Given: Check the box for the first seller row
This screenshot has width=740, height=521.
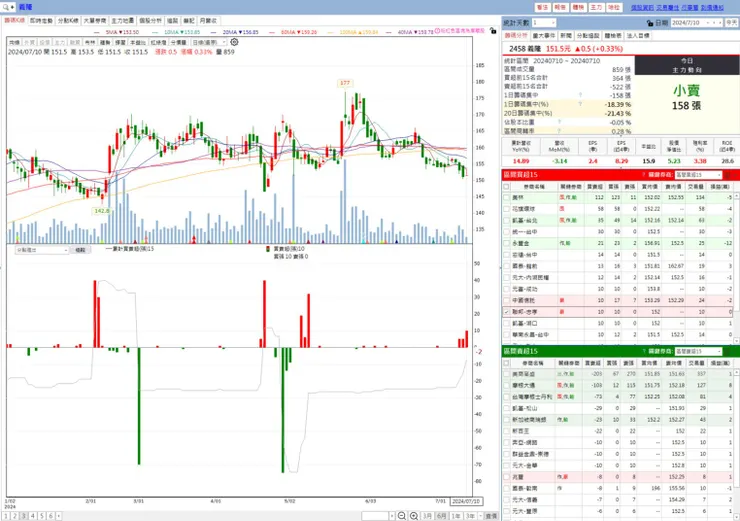Looking at the screenshot, I should pyautogui.click(x=506, y=374).
